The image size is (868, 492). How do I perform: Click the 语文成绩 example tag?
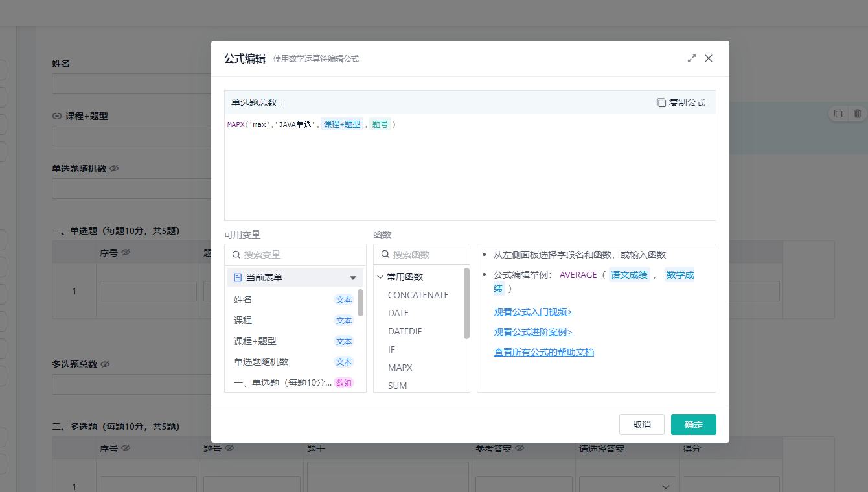(x=629, y=275)
